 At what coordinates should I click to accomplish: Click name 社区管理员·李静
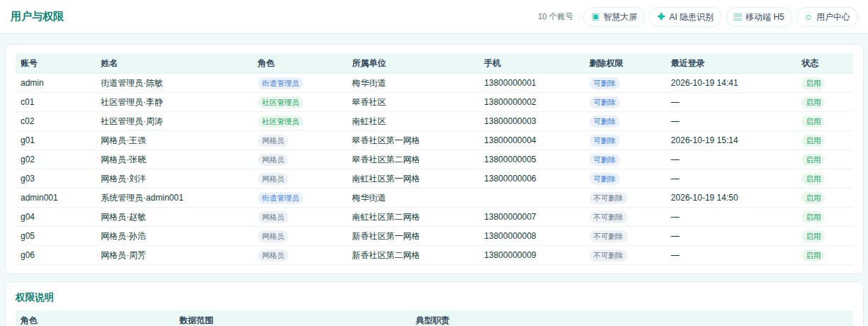click(x=132, y=102)
